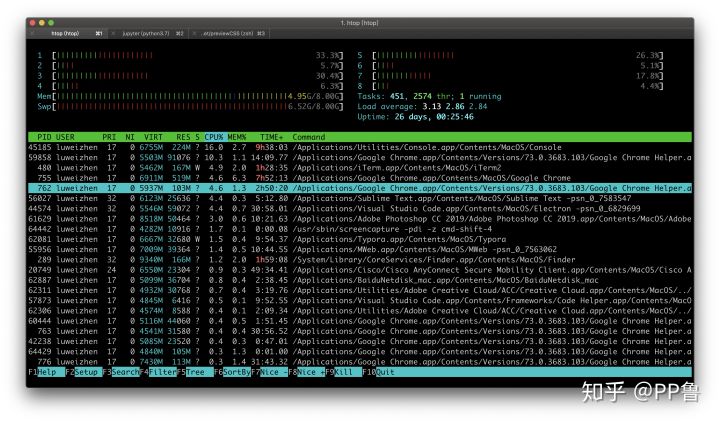
Task: Open the F6 SortBy selector
Action: (x=235, y=371)
